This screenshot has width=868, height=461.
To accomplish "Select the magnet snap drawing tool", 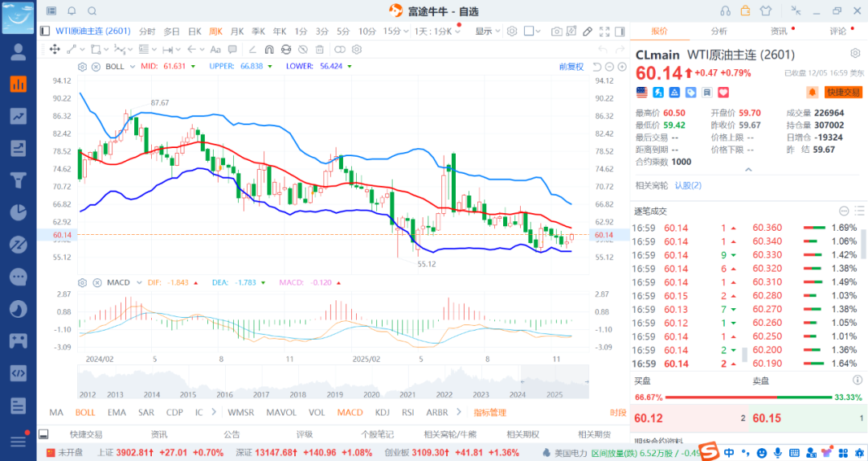I will pos(269,49).
